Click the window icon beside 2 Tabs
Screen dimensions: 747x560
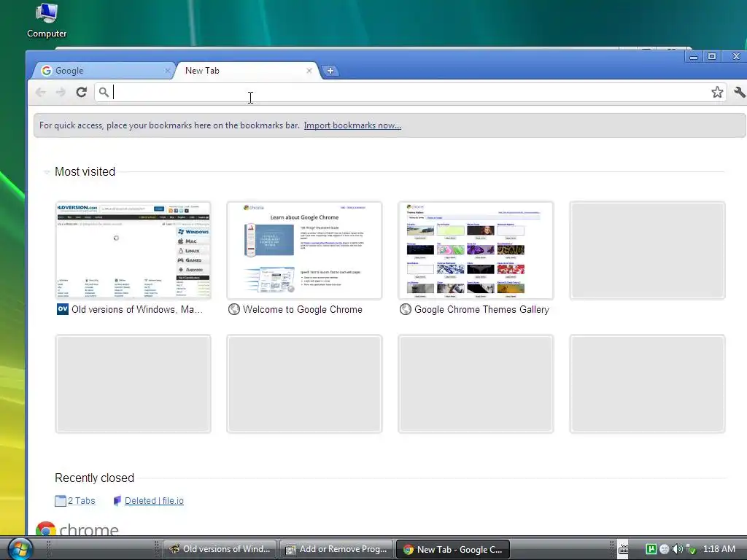61,500
